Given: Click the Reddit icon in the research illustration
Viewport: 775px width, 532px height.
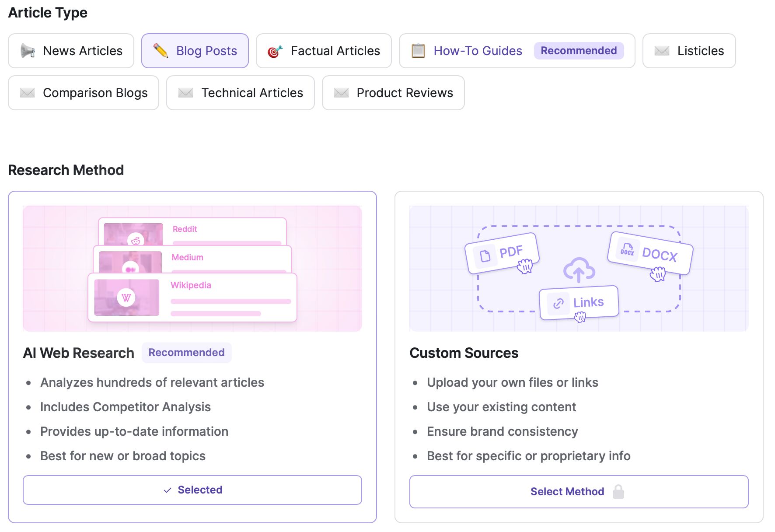Looking at the screenshot, I should [x=135, y=241].
